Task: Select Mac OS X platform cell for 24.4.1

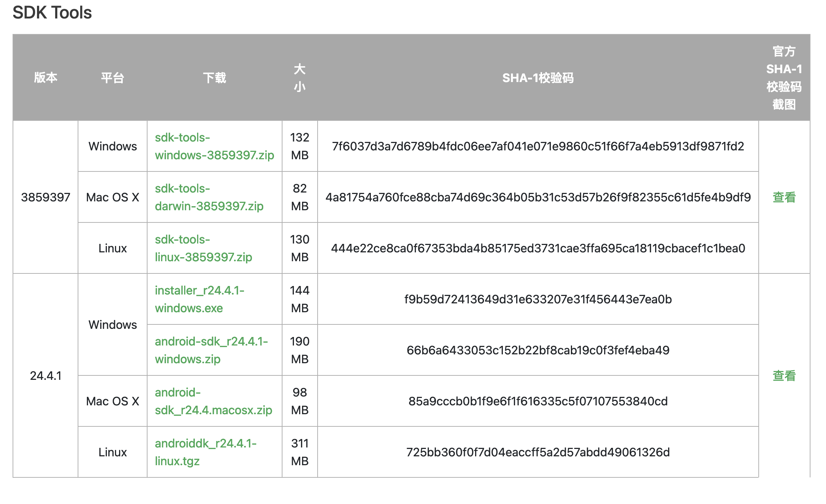Action: (x=112, y=401)
